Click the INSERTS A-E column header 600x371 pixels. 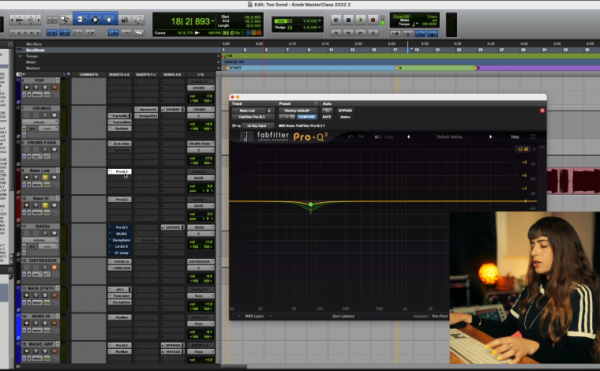[x=119, y=75]
